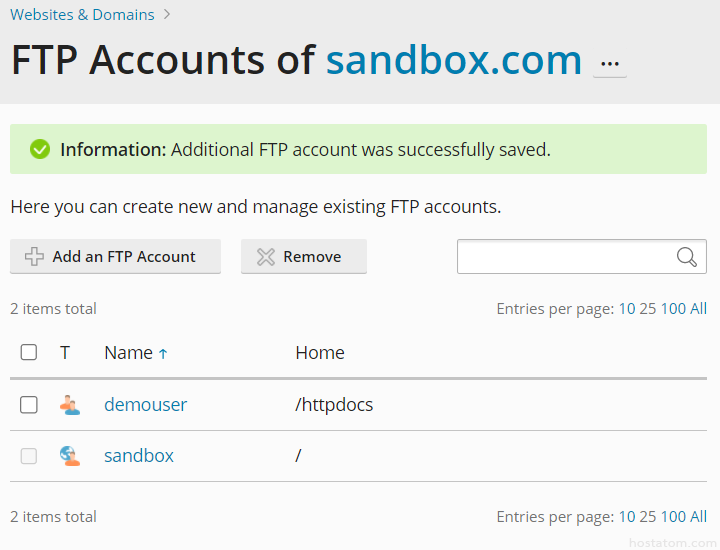The height and width of the screenshot is (550, 720).
Task: Click the Name sort arrow icon
Action: click(163, 354)
